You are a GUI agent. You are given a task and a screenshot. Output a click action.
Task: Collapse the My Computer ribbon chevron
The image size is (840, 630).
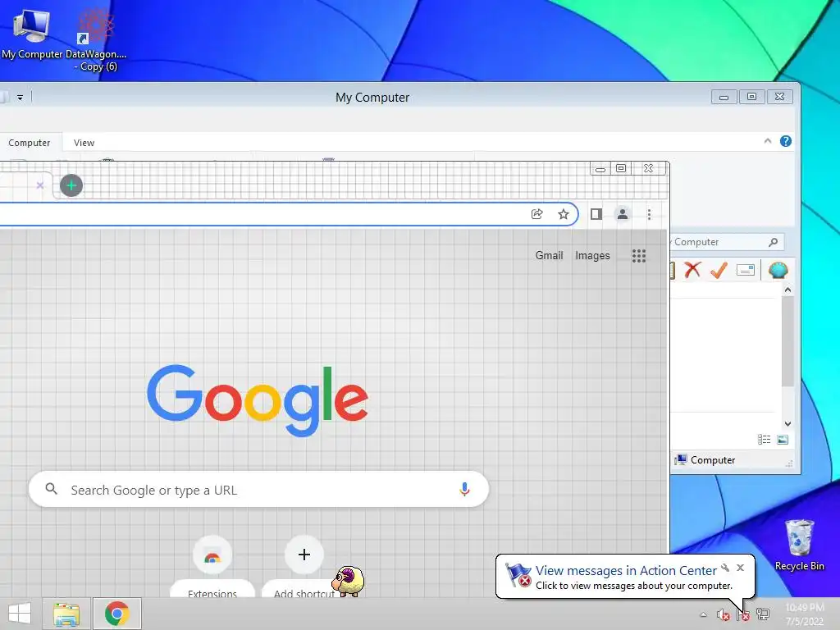(x=768, y=141)
